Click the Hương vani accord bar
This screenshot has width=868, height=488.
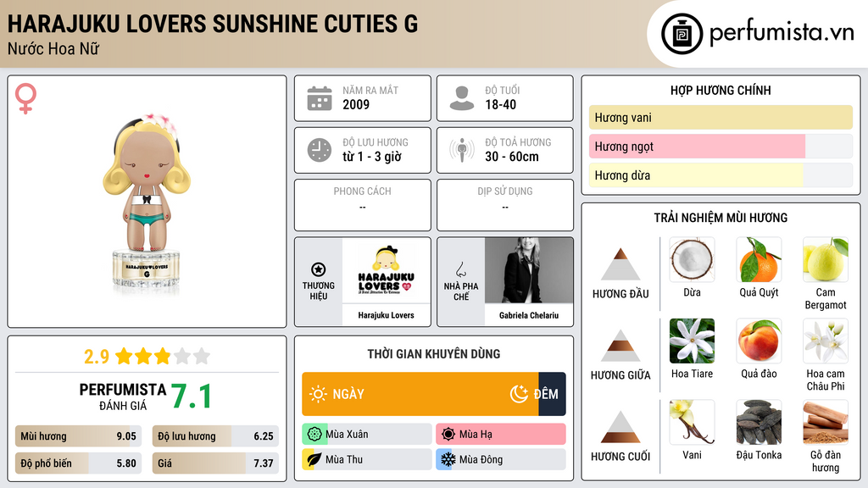point(721,117)
